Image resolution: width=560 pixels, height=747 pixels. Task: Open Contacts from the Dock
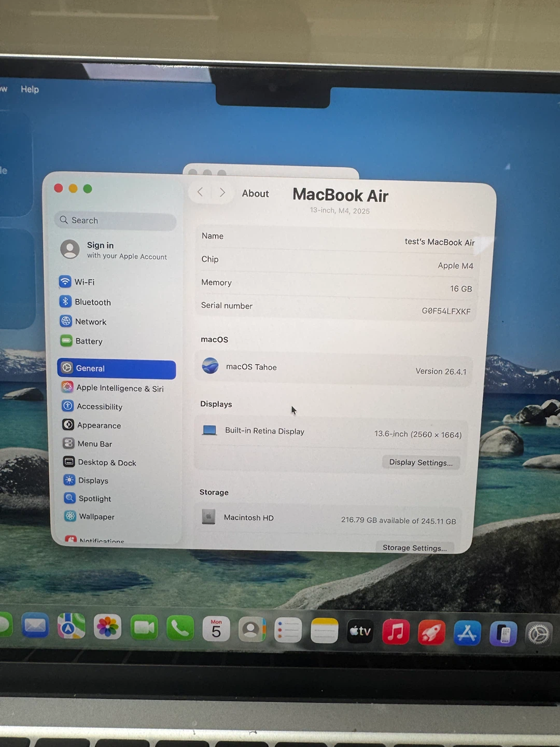[252, 630]
